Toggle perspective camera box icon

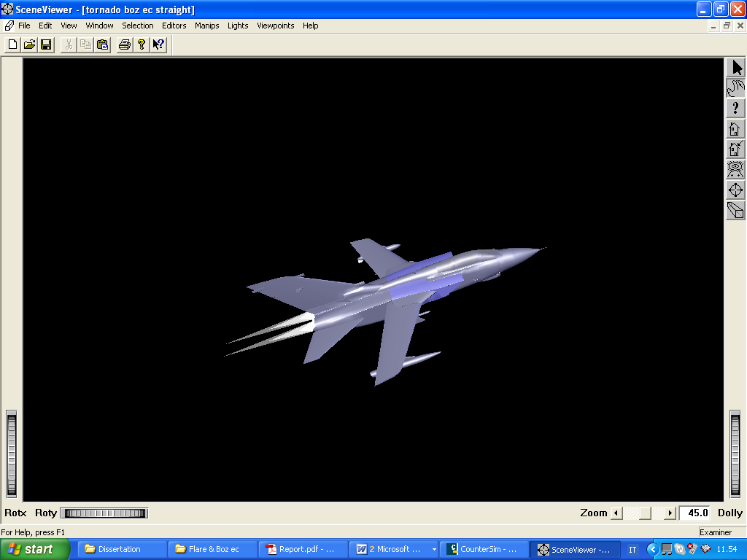(x=735, y=211)
